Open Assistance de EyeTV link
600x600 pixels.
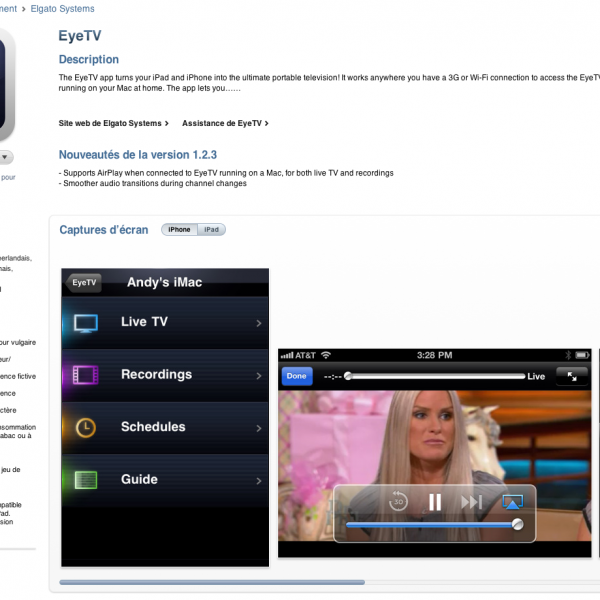pyautogui.click(x=224, y=123)
